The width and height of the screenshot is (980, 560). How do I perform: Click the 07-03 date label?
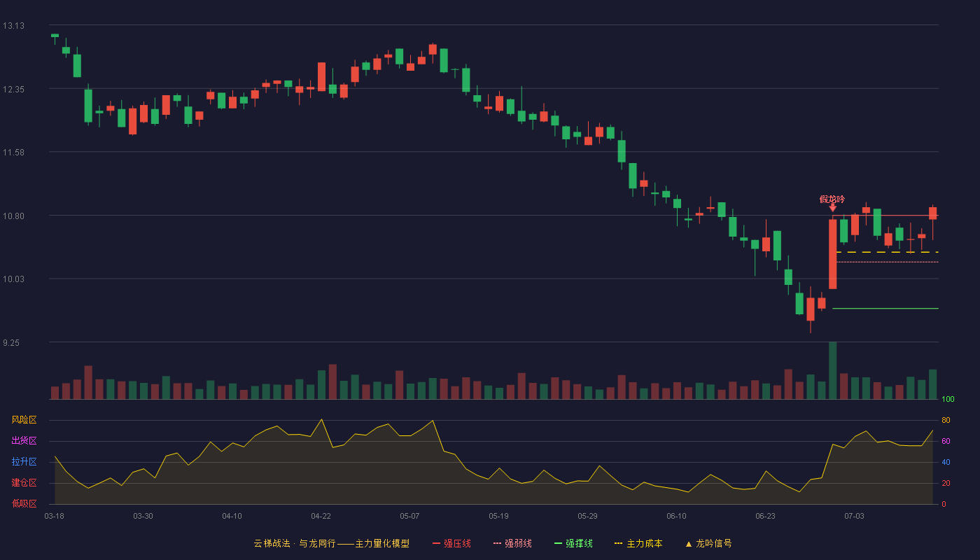point(854,516)
